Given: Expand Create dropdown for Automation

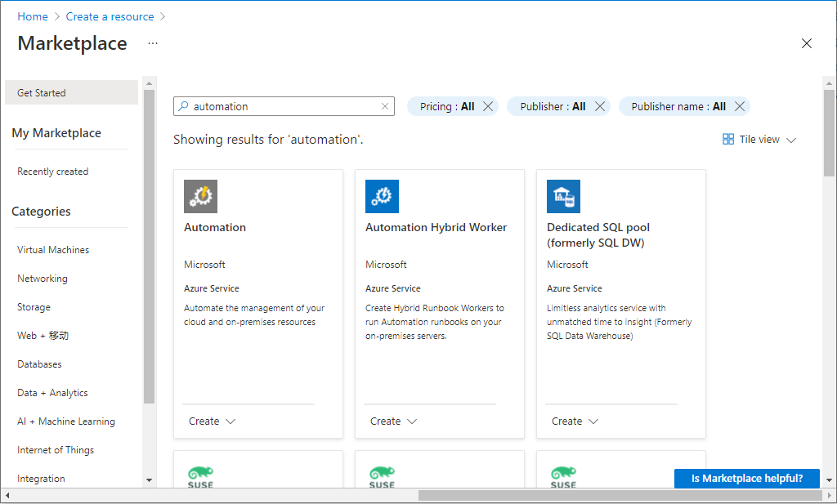Looking at the screenshot, I should (212, 421).
